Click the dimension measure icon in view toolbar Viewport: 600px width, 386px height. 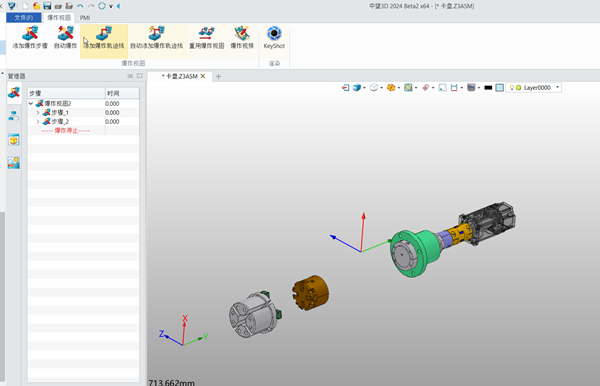[x=454, y=88]
